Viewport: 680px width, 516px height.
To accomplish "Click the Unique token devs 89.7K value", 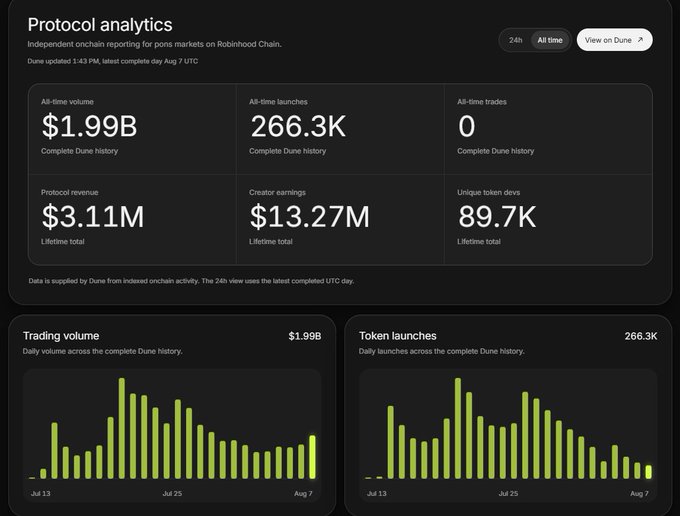I will click(x=497, y=217).
